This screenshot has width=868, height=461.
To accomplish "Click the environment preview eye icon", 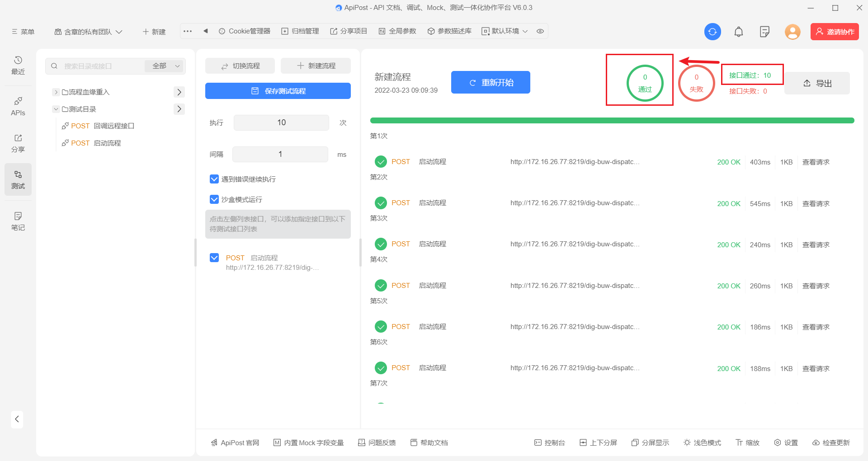I will point(540,31).
